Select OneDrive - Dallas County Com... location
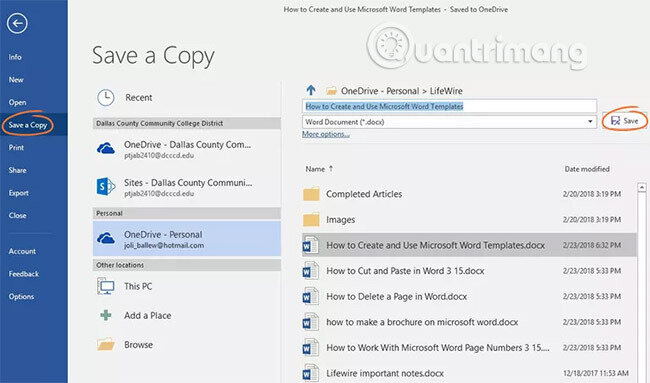This screenshot has height=383, width=650. tap(187, 149)
